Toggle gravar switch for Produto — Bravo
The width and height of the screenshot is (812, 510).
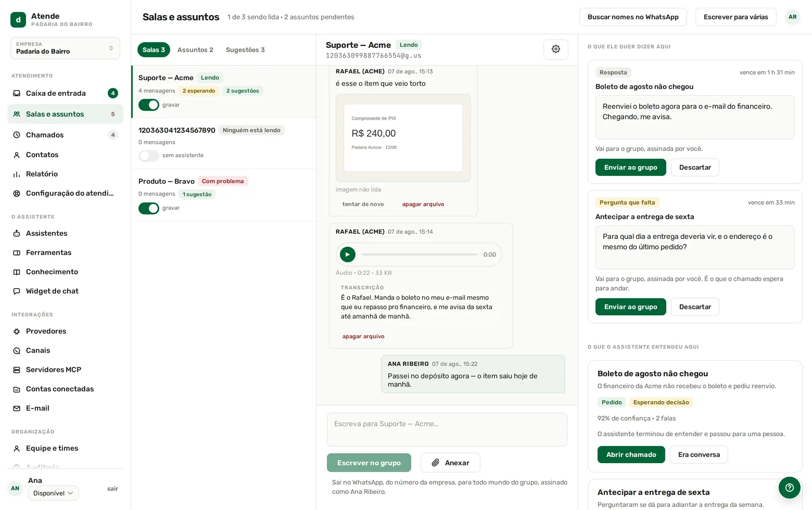149,208
